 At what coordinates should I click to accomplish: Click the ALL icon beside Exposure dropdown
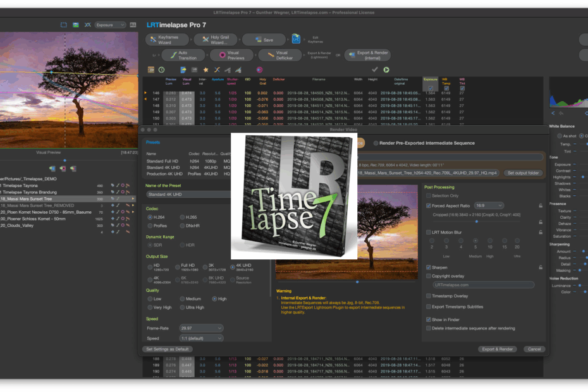coord(133,25)
